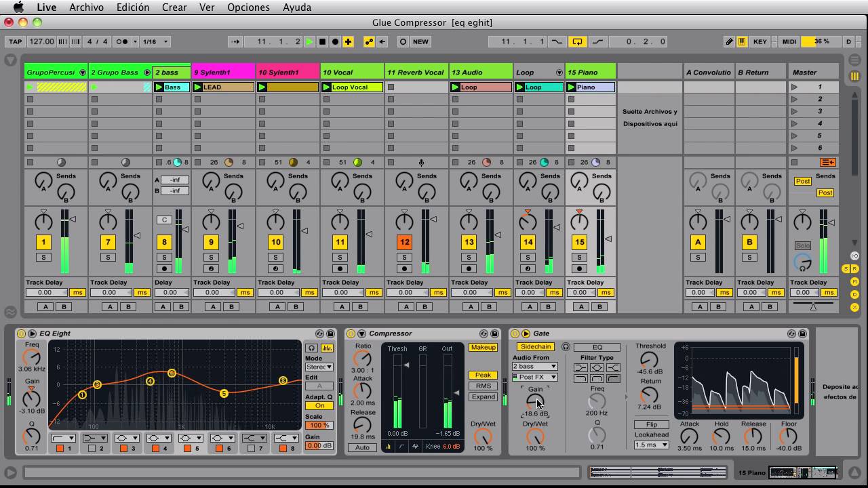Save the EQ Eight preset with disk icon
This screenshot has height=488, width=868.
click(x=330, y=333)
